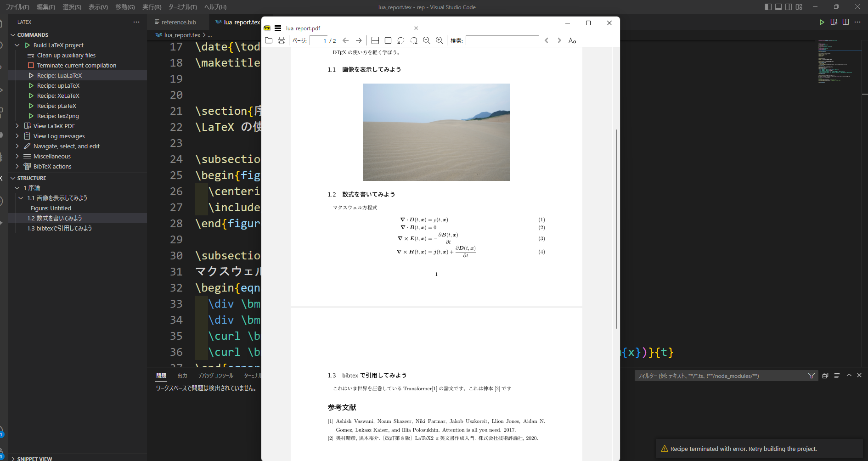
Task: Find next search match in PDF
Action: [x=559, y=40]
